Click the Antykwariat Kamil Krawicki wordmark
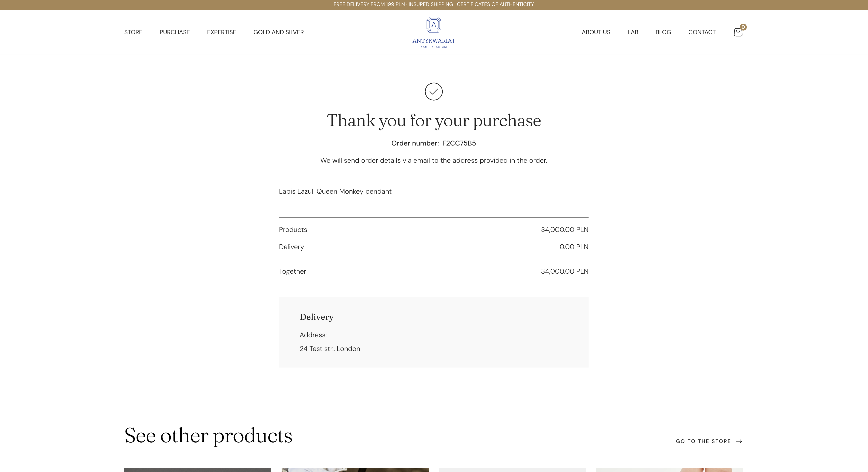This screenshot has width=868, height=472. 434,43
